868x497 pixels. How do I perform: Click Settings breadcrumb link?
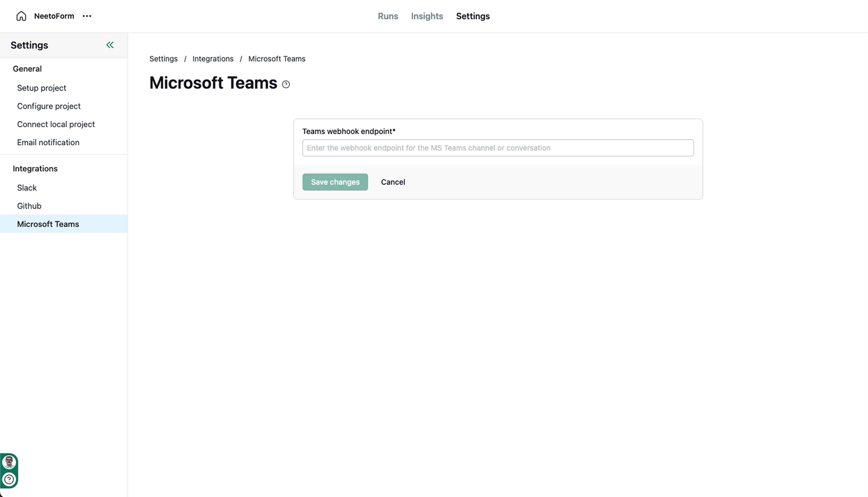coord(163,59)
